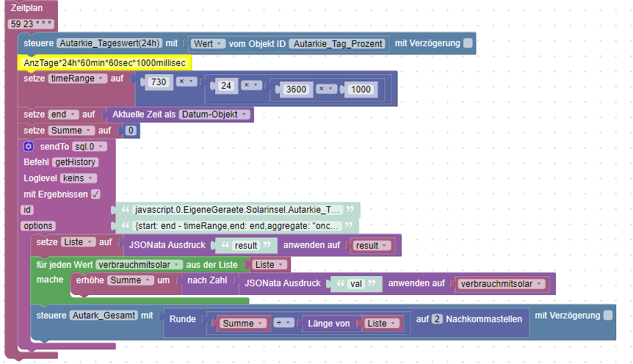Viewport: 633px width, 364px height.
Task: Toggle 'mit Verzögerung' checkbox on Autark_Gesamt block
Action: tap(607, 315)
